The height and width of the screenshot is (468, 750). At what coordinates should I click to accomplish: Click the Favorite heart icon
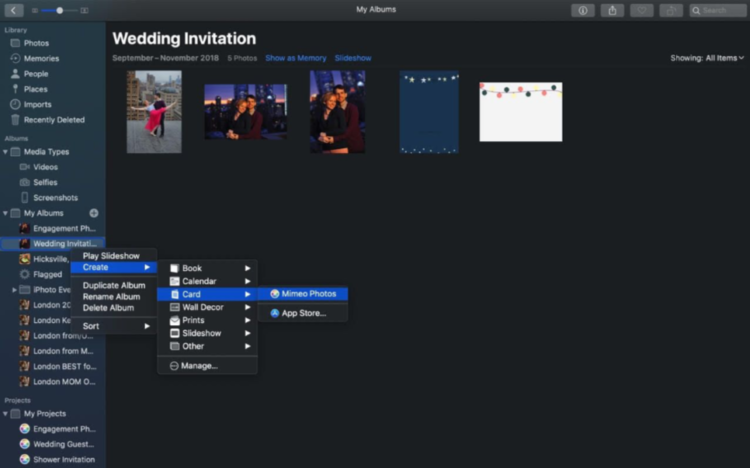pyautogui.click(x=641, y=10)
